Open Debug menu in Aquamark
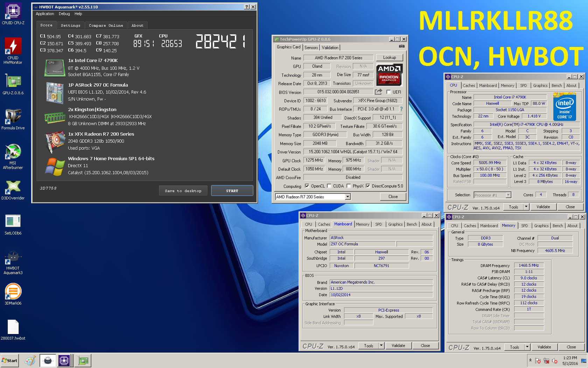588x368 pixels. coord(64,14)
